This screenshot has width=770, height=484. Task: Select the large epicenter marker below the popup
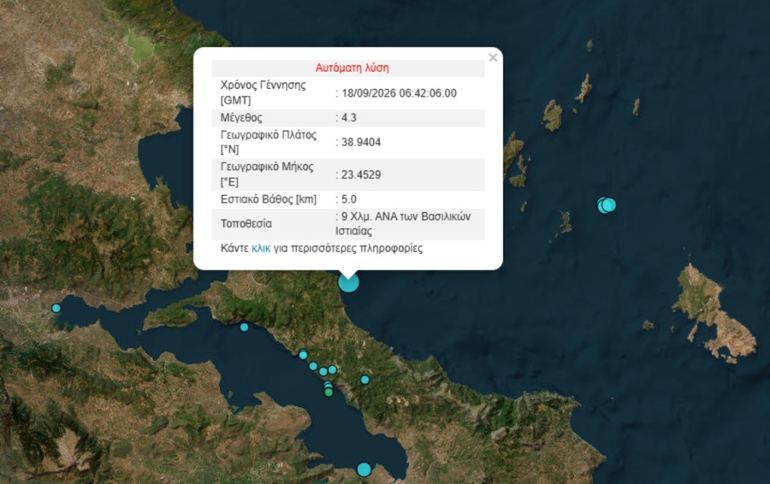349,283
